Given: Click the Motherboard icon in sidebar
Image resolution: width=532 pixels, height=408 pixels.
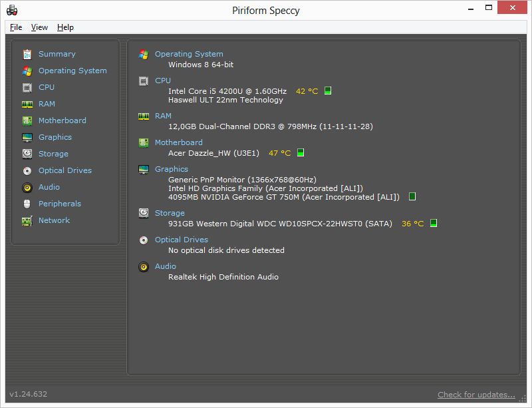Looking at the screenshot, I should (x=27, y=120).
